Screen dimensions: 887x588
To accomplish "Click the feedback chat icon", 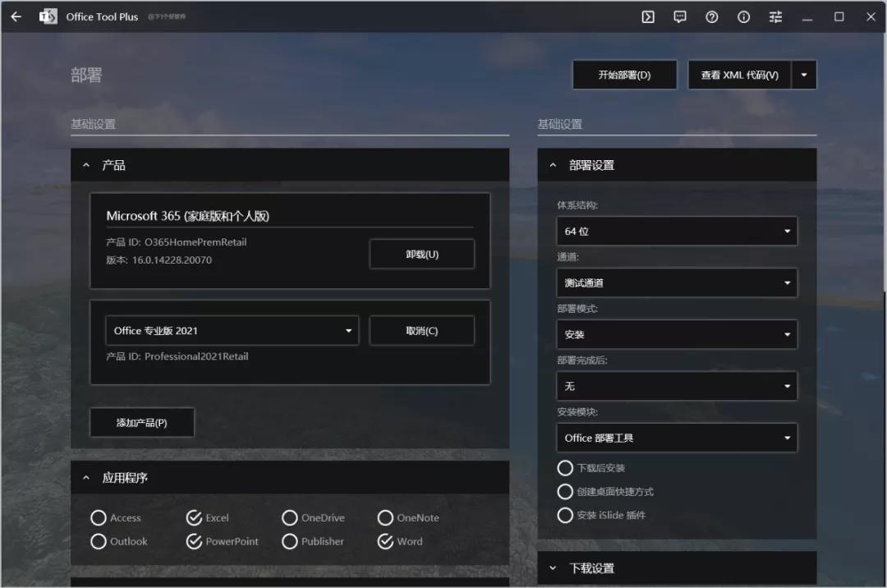I will (679, 16).
